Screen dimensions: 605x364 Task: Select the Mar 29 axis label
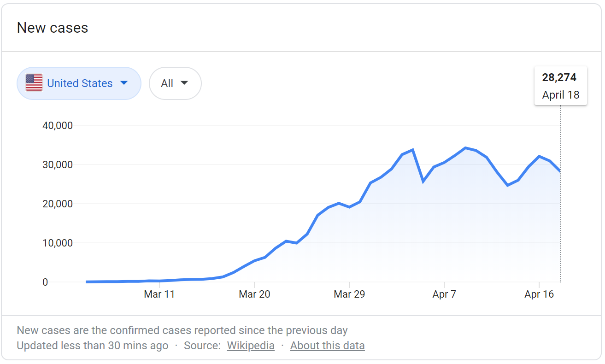[x=349, y=294]
